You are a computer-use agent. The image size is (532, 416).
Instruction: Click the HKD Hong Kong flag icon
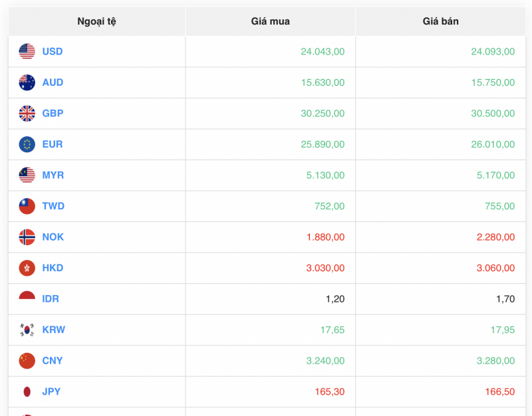[27, 268]
